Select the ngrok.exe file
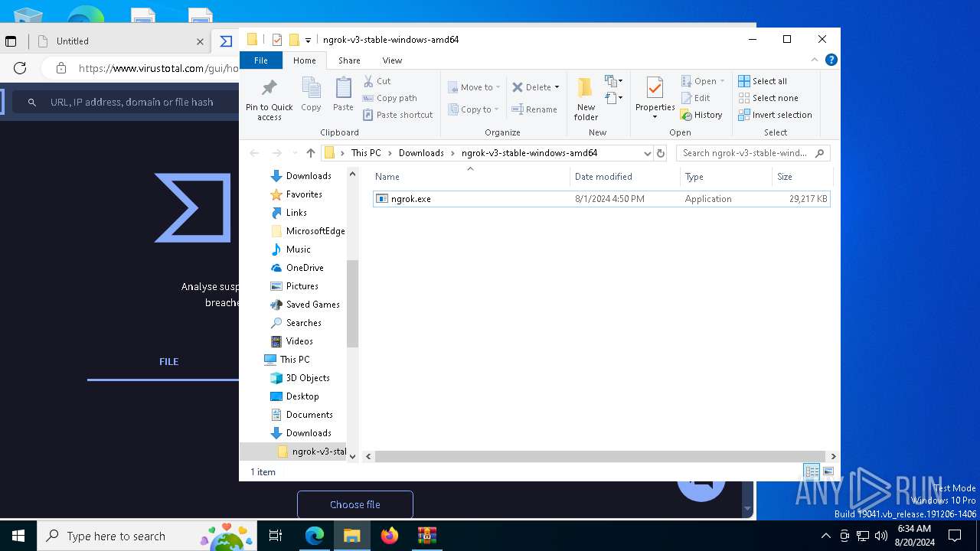980x551 pixels. (601, 199)
